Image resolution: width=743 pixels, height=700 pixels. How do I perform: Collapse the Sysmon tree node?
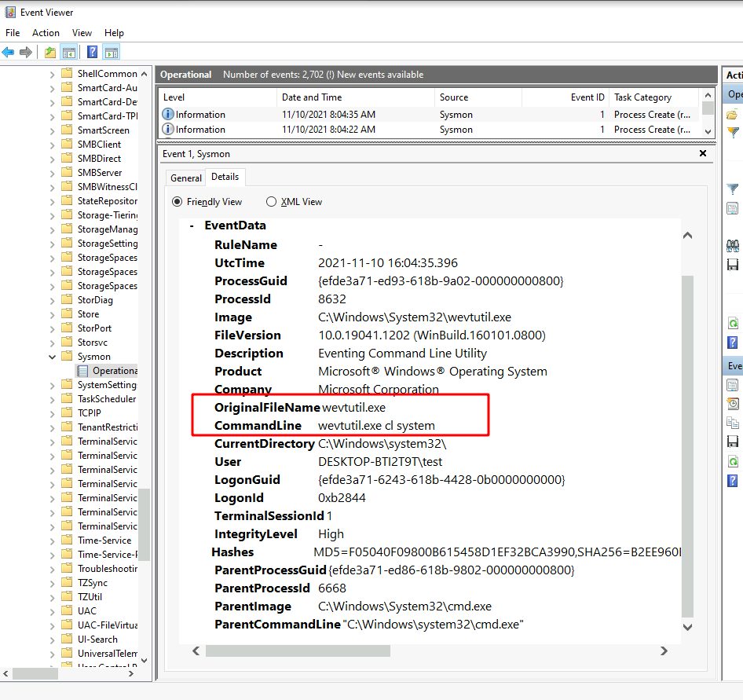coord(52,356)
